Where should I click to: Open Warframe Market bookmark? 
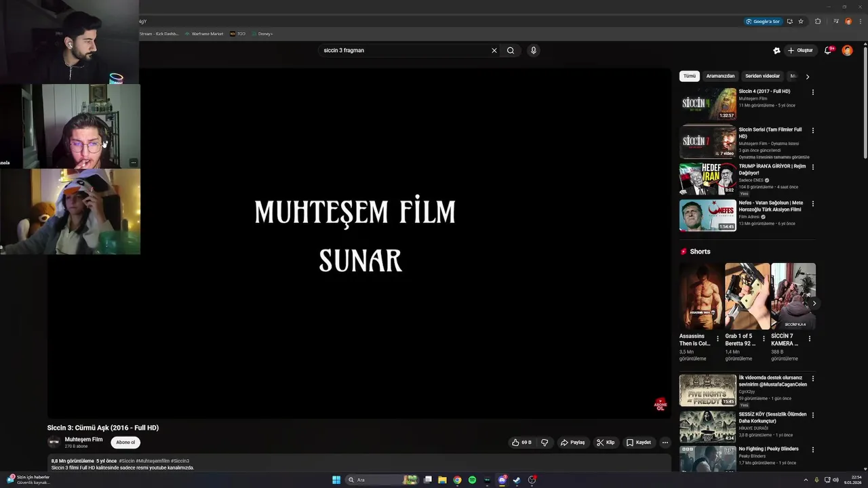pyautogui.click(x=203, y=34)
